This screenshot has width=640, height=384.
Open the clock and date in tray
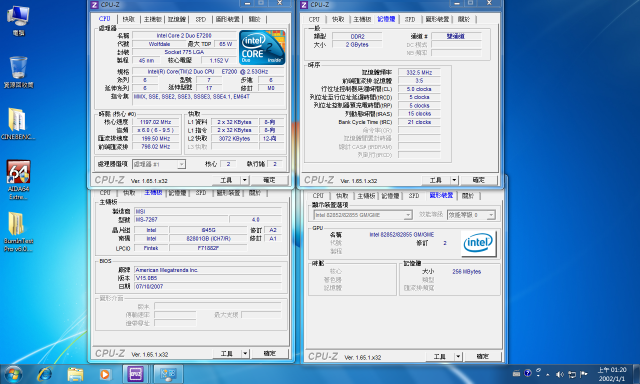(x=611, y=374)
